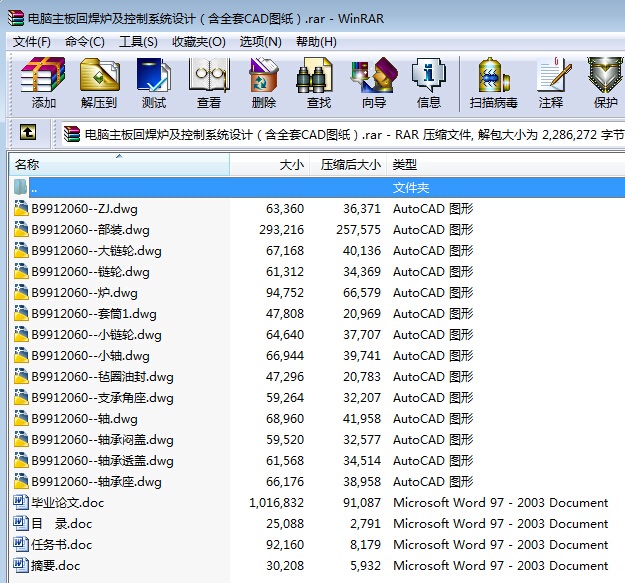Select file B9912060--套筒1.dwg
Viewport: 625px width, 583px height.
click(x=94, y=313)
